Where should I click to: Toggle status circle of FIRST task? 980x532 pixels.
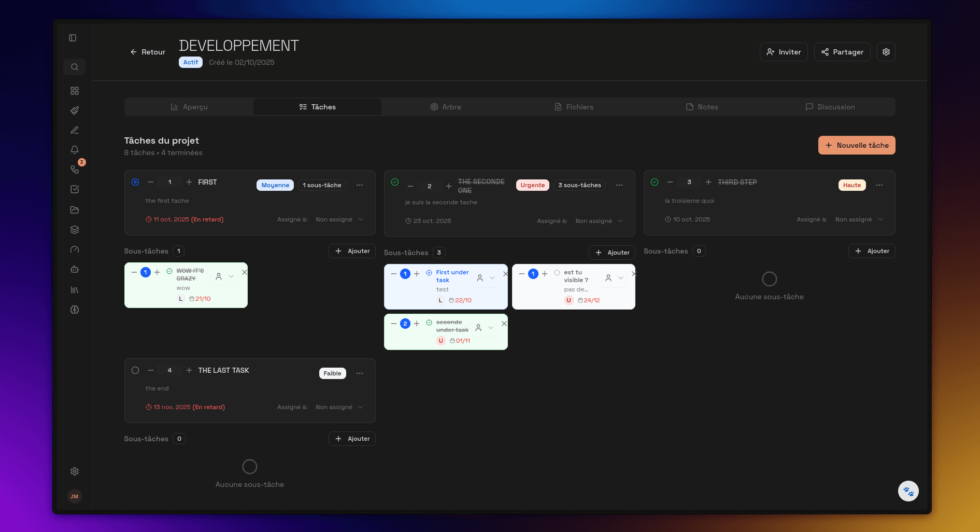[x=135, y=182]
